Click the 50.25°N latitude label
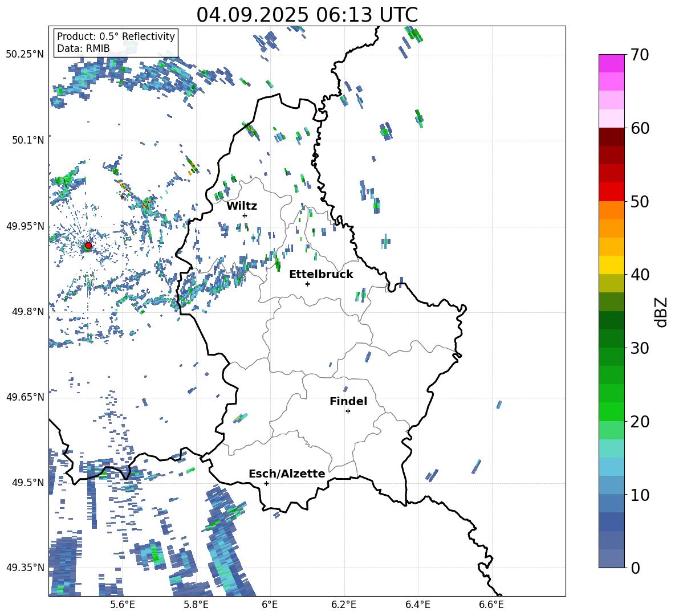This screenshot has width=675, height=616. pyautogui.click(x=25, y=55)
